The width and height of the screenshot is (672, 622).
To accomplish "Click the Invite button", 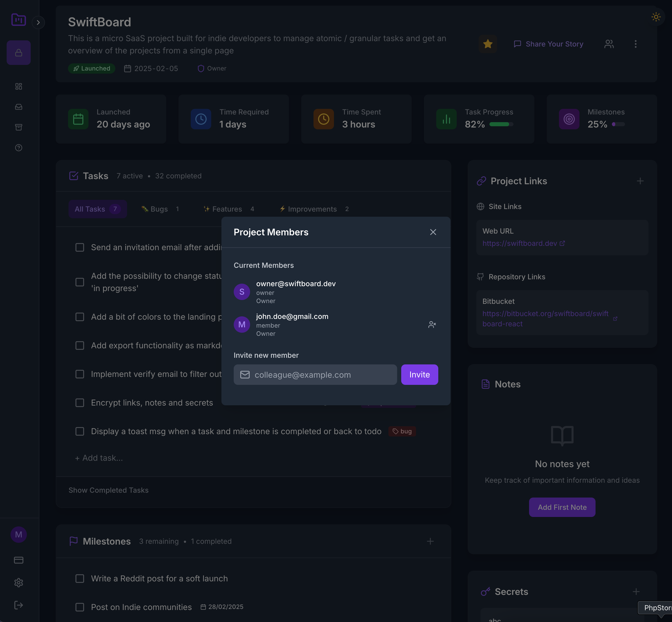I will click(419, 375).
